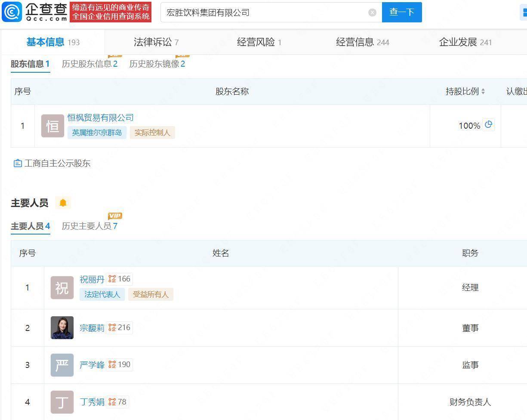Click the Qcc.com logo icon
Image resolution: width=527 pixels, height=420 pixels.
point(12,12)
